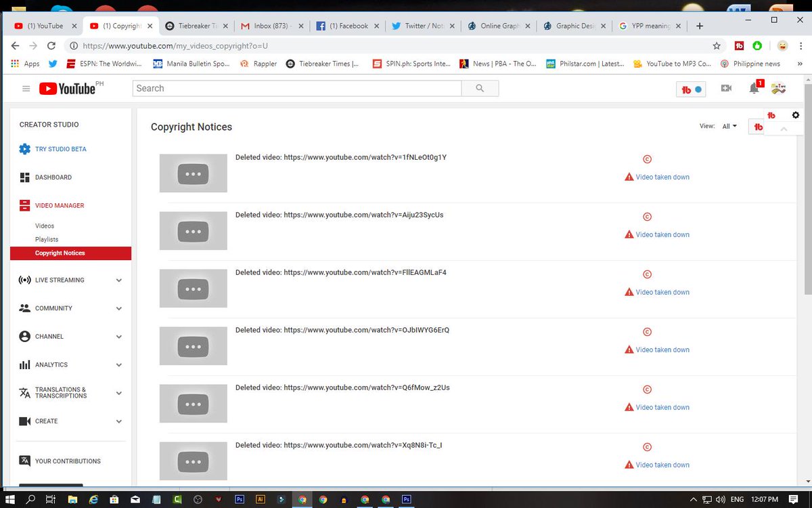Open the upload video camera icon
The height and width of the screenshot is (508, 812).
[x=727, y=89]
